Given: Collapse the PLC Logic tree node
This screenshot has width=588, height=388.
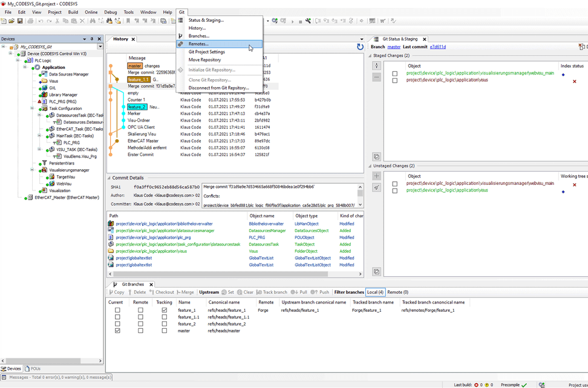Looking at the screenshot, I should 18,60.
